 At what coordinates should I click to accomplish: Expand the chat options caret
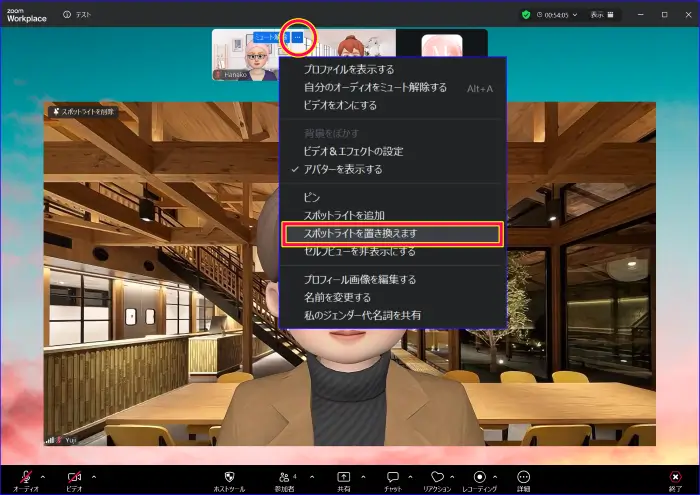coord(410,477)
